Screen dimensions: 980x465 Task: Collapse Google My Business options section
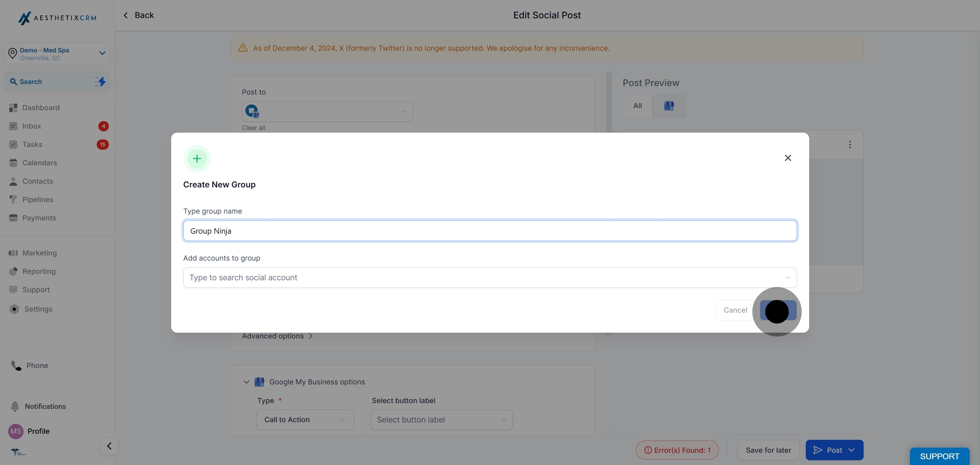[x=246, y=382]
